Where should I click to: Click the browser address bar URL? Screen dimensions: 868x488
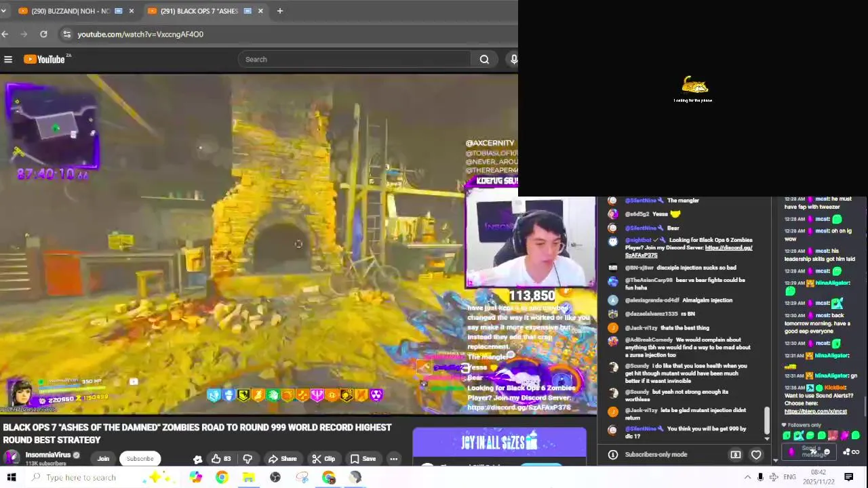140,34
